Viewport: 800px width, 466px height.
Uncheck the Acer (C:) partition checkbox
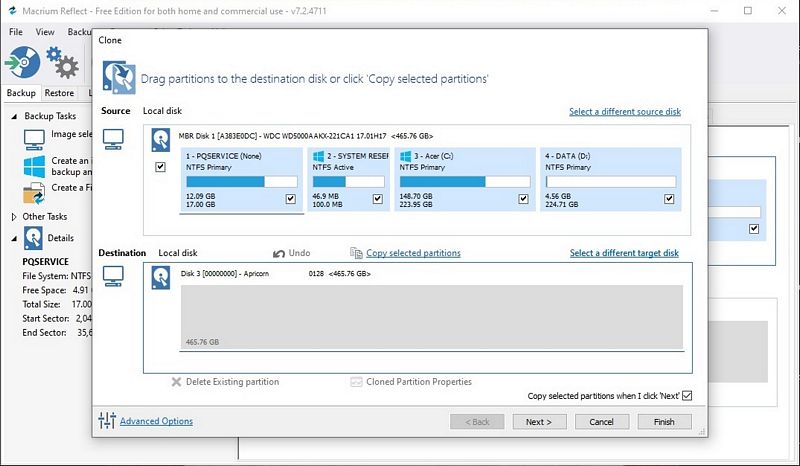(523, 199)
